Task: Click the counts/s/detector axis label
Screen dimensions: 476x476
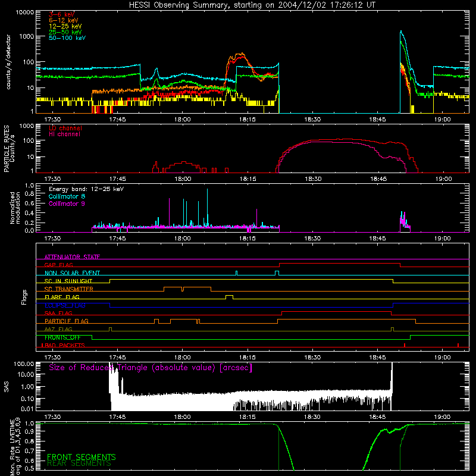Action: pyautogui.click(x=8, y=62)
